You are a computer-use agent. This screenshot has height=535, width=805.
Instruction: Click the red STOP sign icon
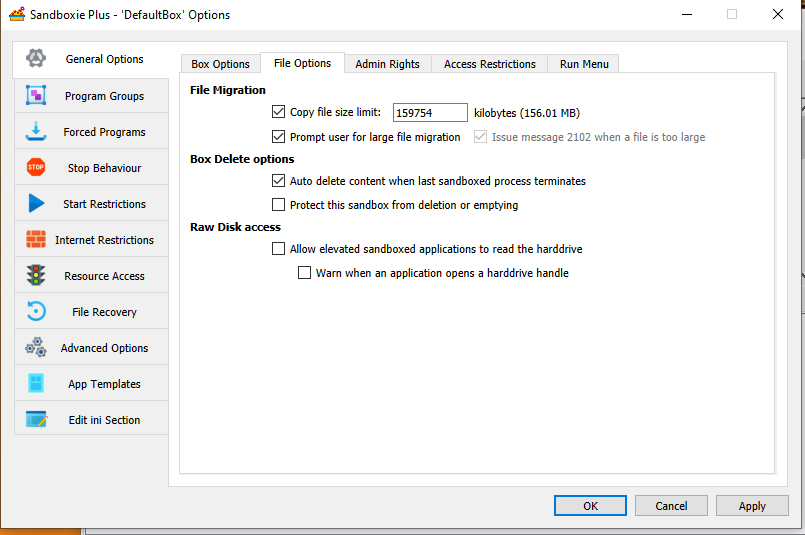point(36,167)
